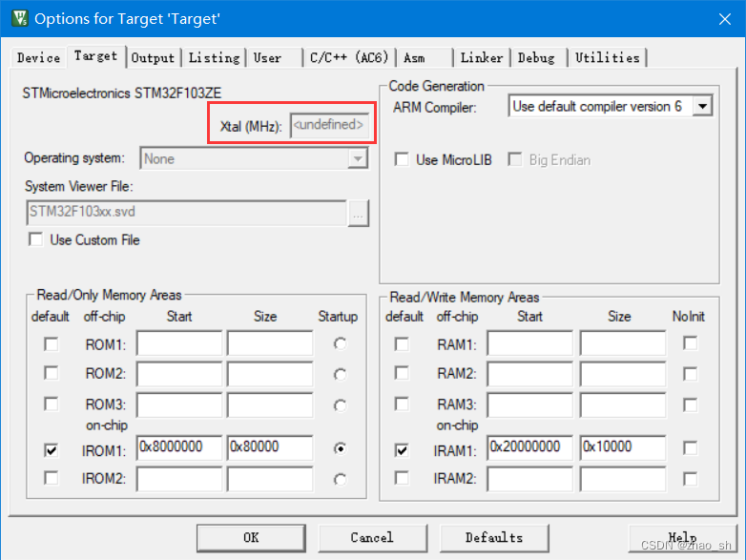This screenshot has height=560, width=746.
Task: Open the Output tab
Action: click(153, 58)
